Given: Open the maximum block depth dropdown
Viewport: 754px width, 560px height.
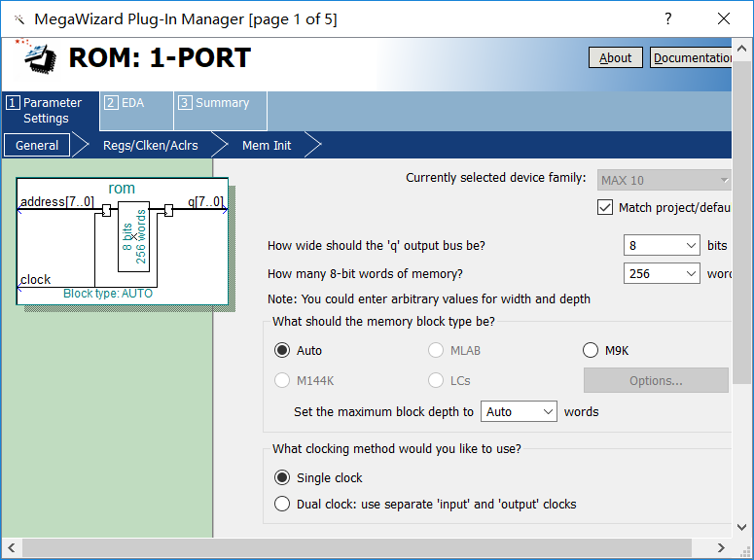Looking at the screenshot, I should 519,411.
